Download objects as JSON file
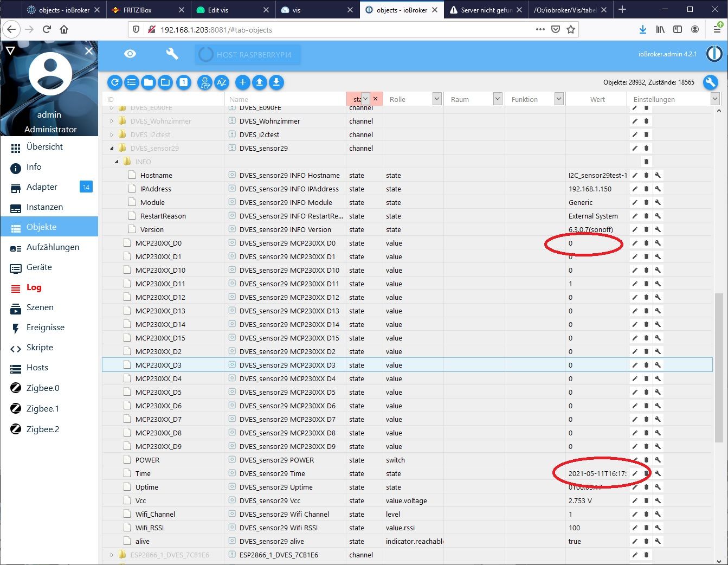The image size is (728, 565). [276, 82]
